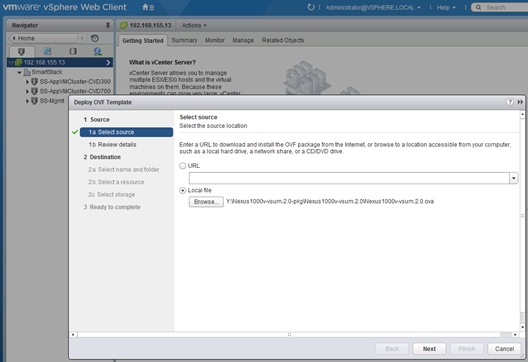Collapse the 192.168.155.13 vCenter tree node

11,63
